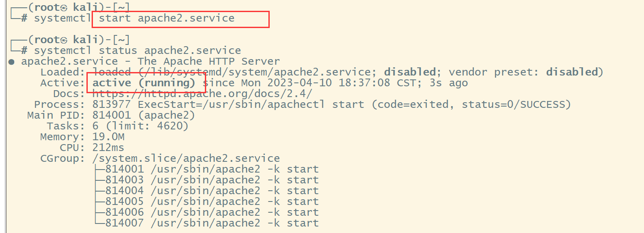This screenshot has height=233, width=644.
Task: Click the skull symbol in first prompt
Action: pos(64,8)
